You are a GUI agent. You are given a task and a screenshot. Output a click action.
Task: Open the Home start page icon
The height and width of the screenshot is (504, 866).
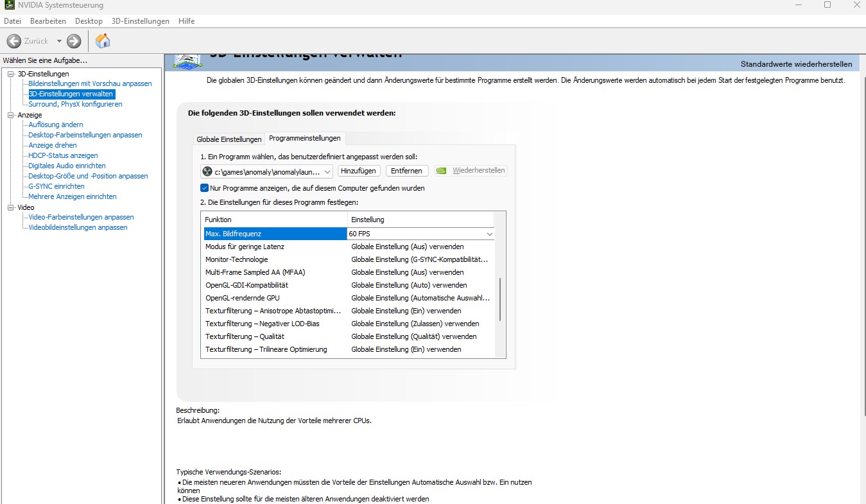point(103,41)
